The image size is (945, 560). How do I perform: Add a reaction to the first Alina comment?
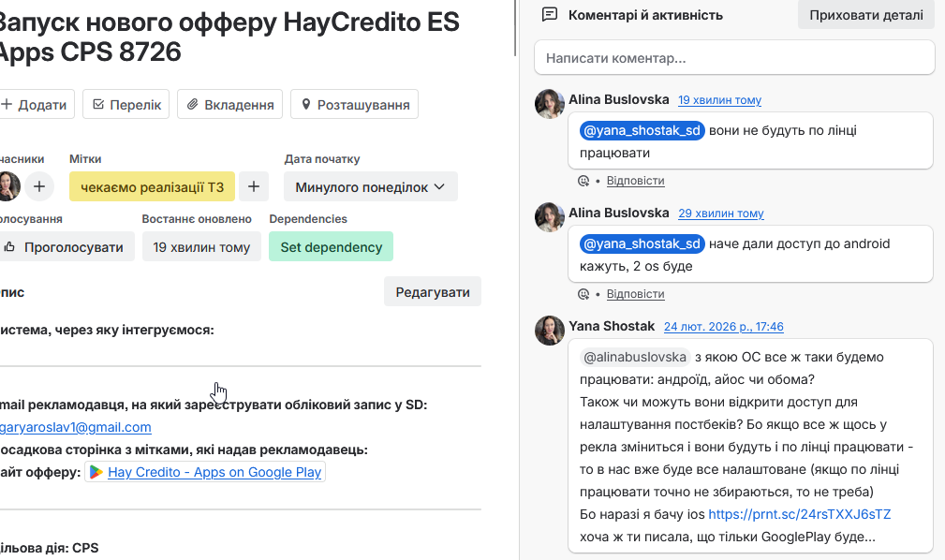pyautogui.click(x=583, y=181)
